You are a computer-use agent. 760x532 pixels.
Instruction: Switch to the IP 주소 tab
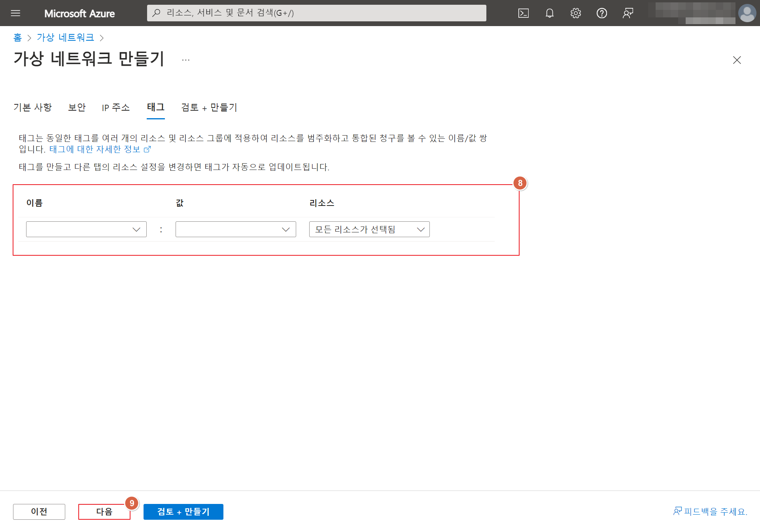pos(115,108)
